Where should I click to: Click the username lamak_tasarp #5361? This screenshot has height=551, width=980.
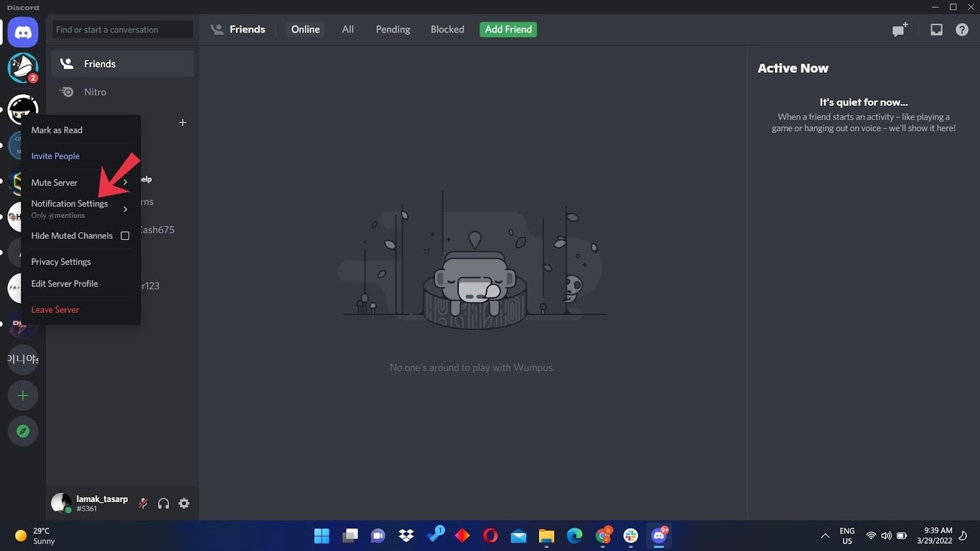point(102,503)
